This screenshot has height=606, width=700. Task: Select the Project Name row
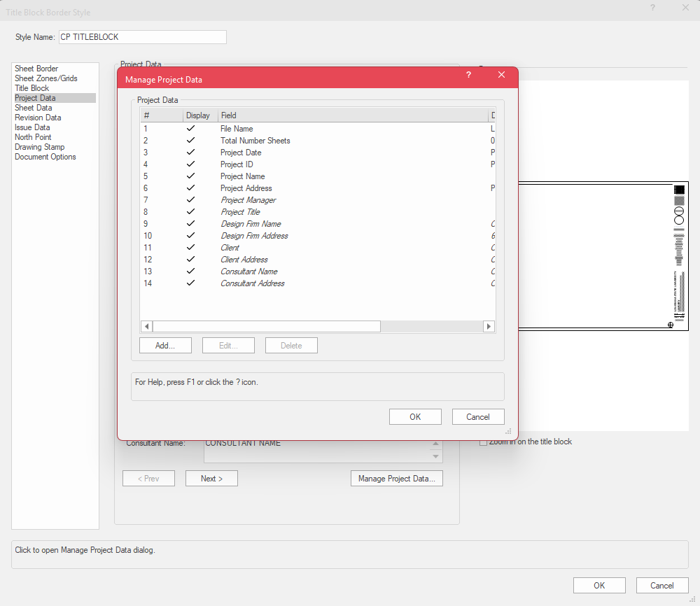[242, 176]
